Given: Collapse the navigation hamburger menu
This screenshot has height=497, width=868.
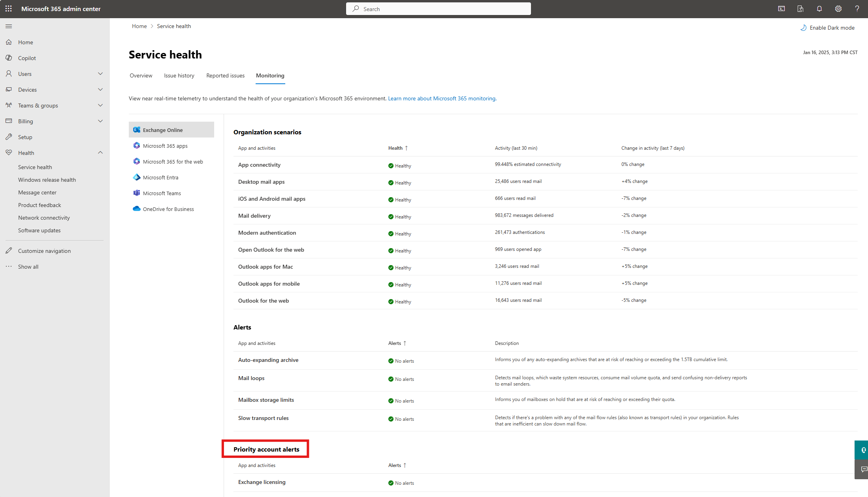Looking at the screenshot, I should (9, 26).
